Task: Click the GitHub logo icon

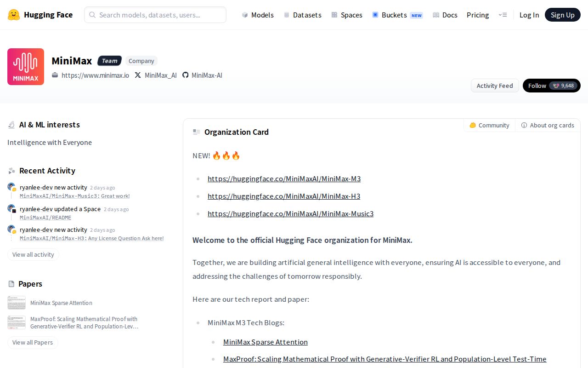Action: pyautogui.click(x=186, y=75)
